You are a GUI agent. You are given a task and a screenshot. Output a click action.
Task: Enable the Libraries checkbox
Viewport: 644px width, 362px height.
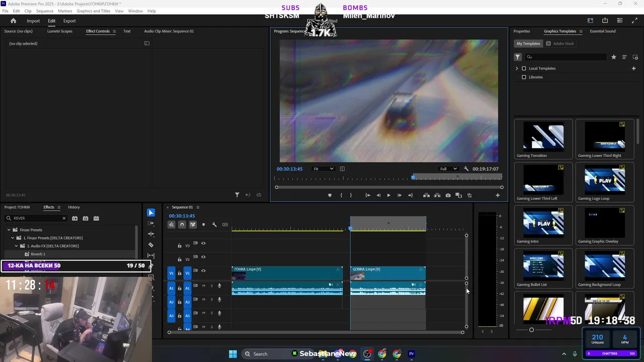[x=524, y=77]
